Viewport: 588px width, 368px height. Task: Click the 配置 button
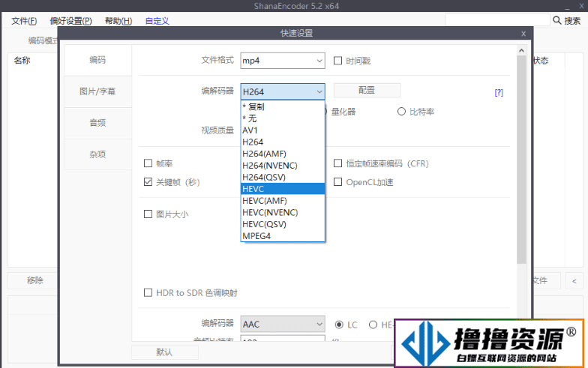[x=367, y=90]
